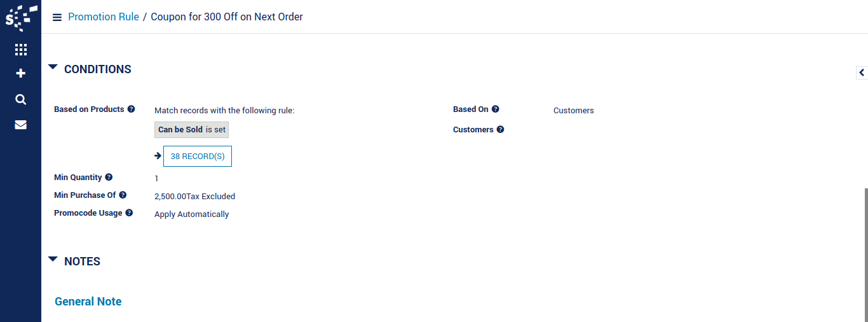Screen dimensions: 868x322
Task: Click the General Note heading
Action: tap(88, 302)
